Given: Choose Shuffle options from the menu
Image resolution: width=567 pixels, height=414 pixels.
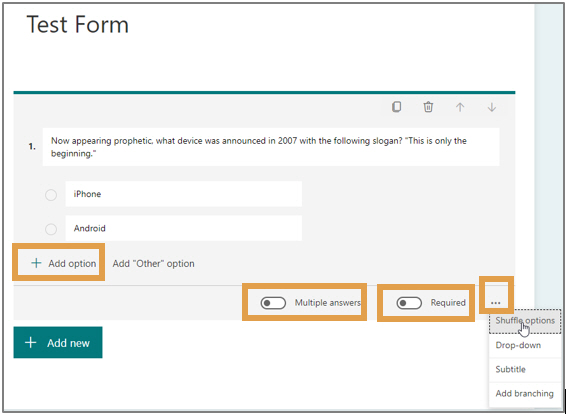Looking at the screenshot, I should (525, 321).
